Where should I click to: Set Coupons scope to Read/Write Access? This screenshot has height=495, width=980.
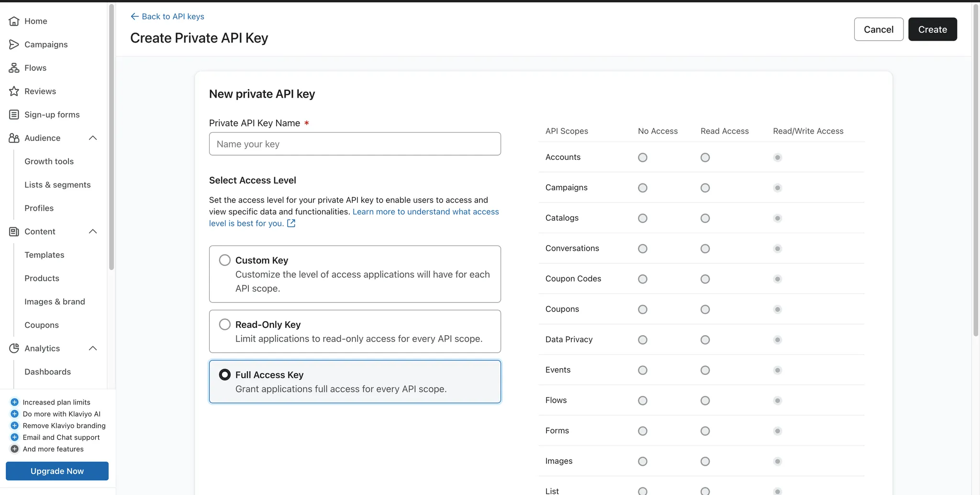click(x=778, y=309)
